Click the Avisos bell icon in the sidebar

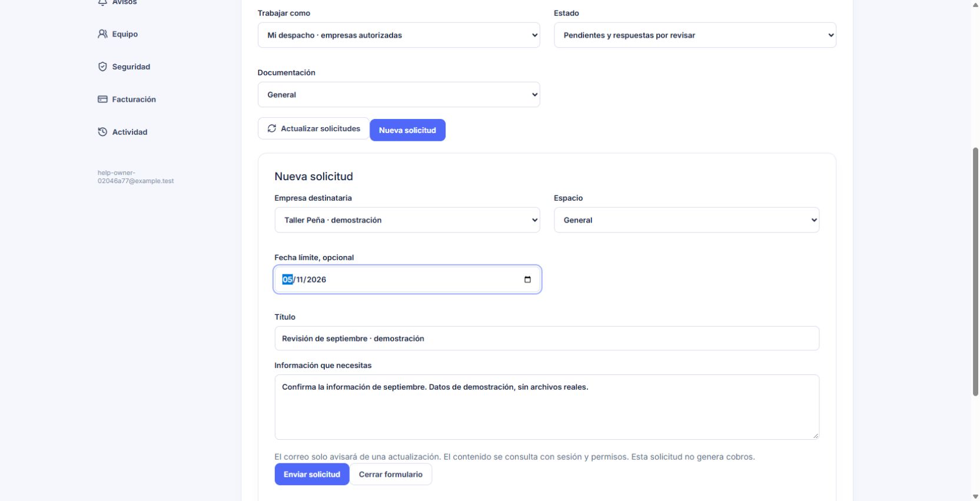[x=102, y=2]
